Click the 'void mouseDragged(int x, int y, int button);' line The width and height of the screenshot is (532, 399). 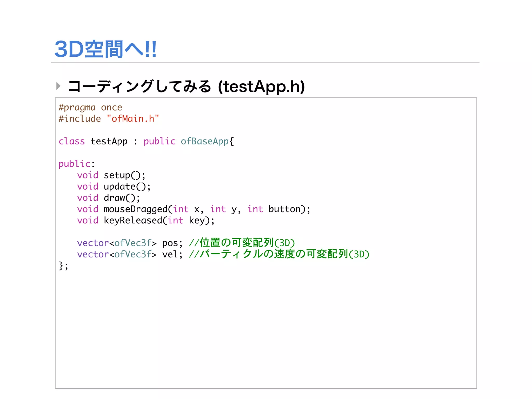click(194, 209)
